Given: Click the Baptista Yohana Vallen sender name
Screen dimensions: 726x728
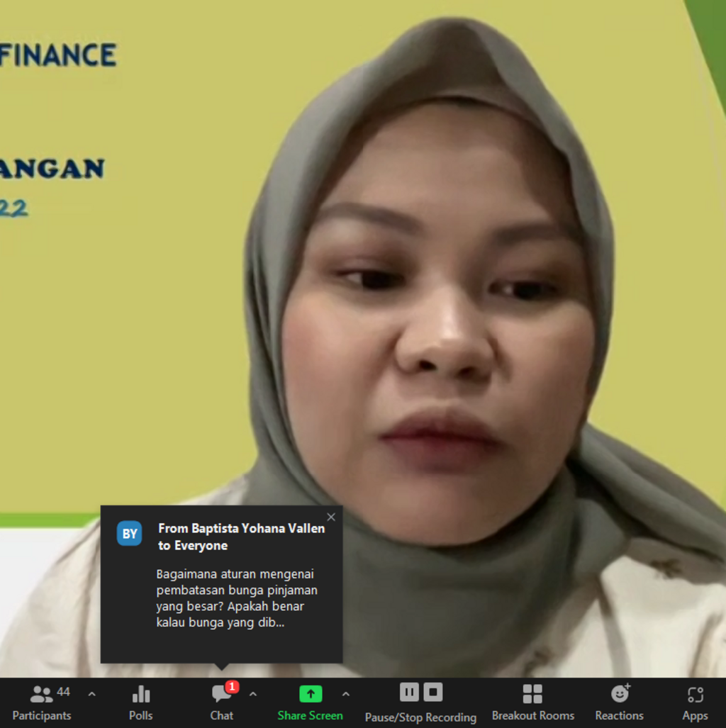Looking at the screenshot, I should coord(241,528).
